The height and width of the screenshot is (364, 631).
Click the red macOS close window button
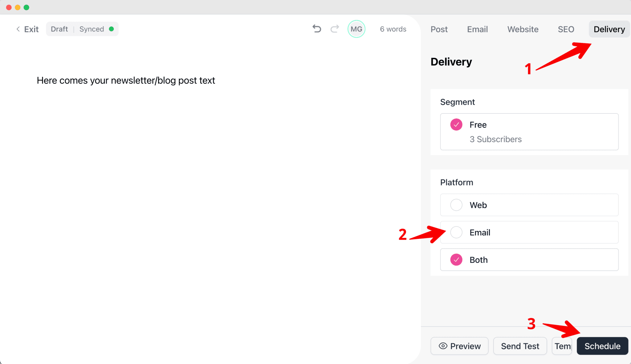(9, 7)
